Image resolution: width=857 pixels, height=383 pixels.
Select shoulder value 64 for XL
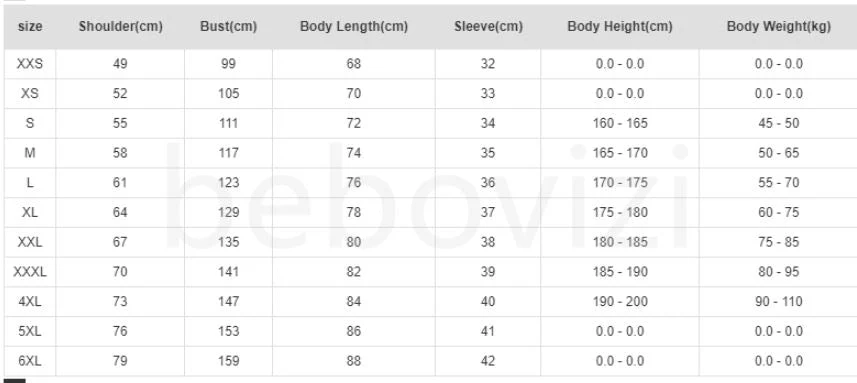point(120,213)
